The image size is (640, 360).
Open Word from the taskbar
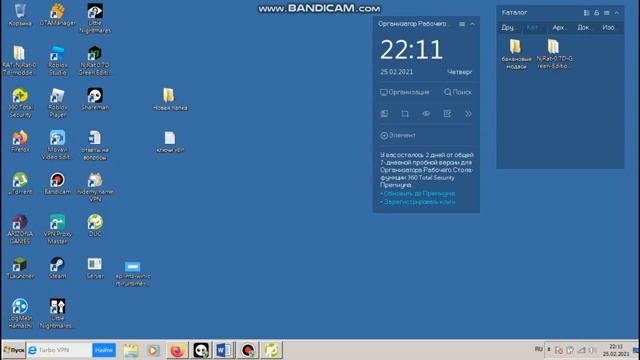pos(224,350)
